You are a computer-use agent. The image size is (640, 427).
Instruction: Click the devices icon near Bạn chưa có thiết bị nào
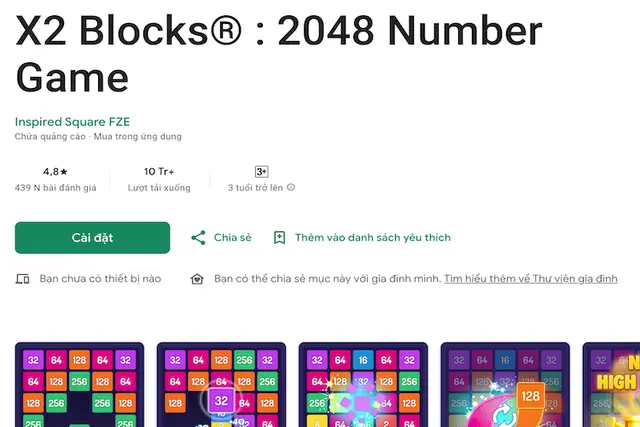tap(22, 279)
